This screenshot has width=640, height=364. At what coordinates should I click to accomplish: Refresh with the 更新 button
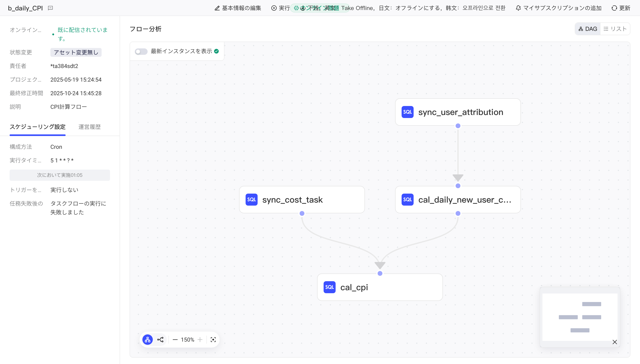point(621,8)
